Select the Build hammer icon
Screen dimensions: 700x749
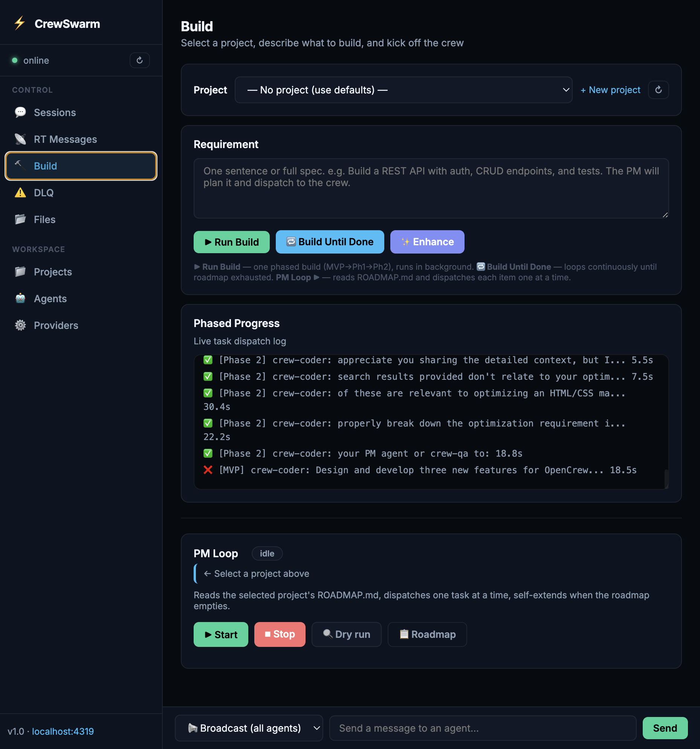point(19,166)
